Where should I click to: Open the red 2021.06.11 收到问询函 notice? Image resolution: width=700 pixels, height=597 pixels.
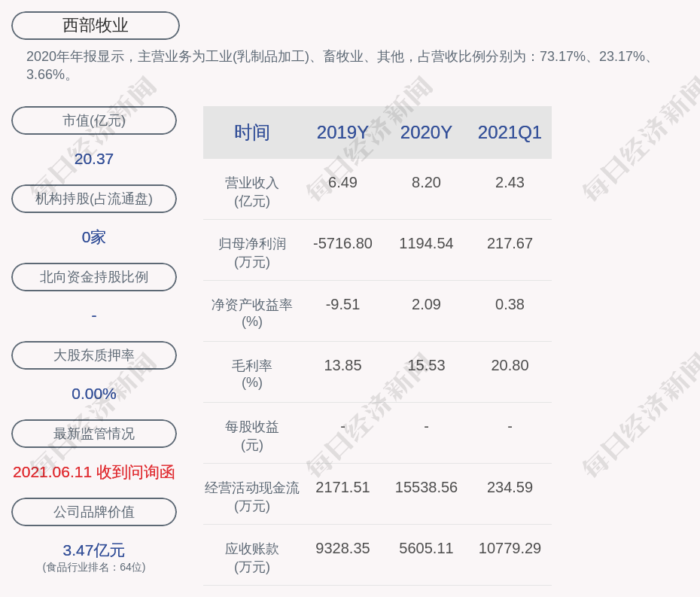pyautogui.click(x=94, y=472)
